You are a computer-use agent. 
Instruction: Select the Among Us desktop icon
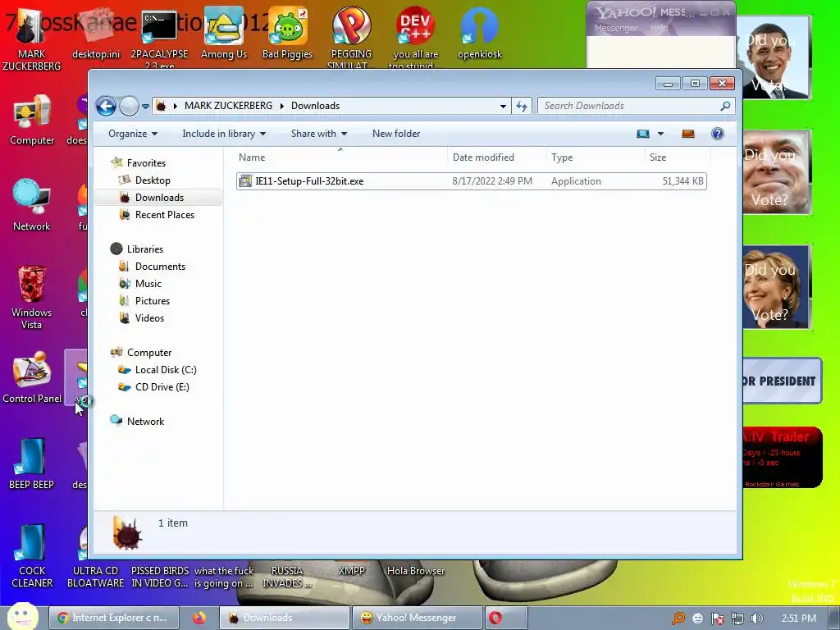[x=223, y=34]
